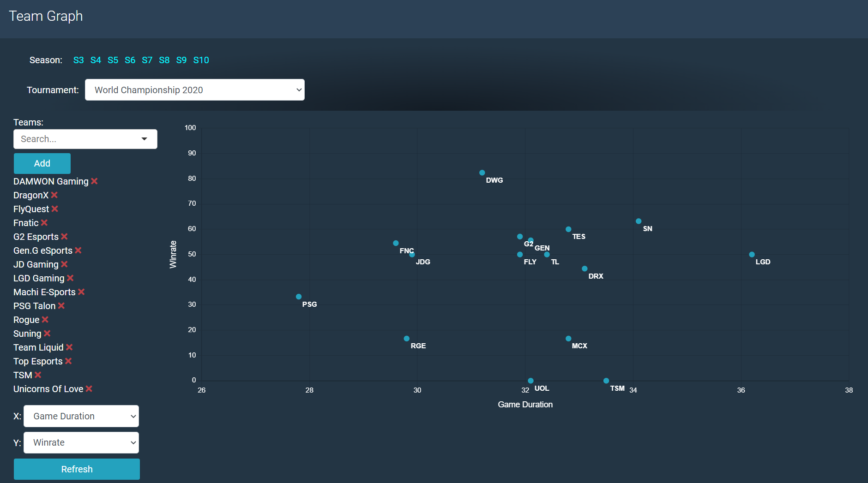The width and height of the screenshot is (868, 483).
Task: Open the X axis Game Duration dropdown
Action: [x=81, y=416]
